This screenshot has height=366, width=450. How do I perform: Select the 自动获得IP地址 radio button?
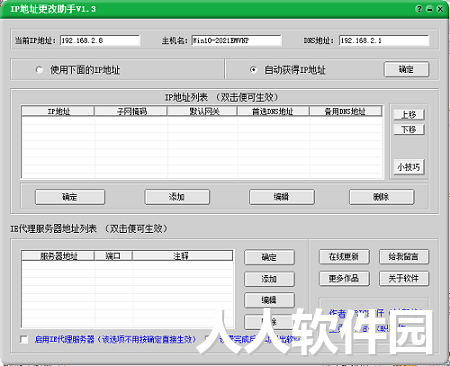[253, 70]
